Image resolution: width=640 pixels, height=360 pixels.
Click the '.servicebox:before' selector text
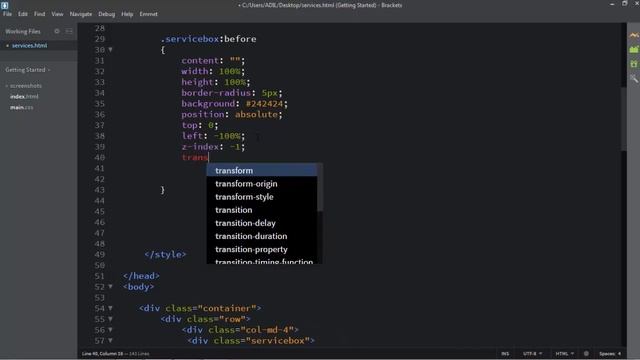[208, 39]
